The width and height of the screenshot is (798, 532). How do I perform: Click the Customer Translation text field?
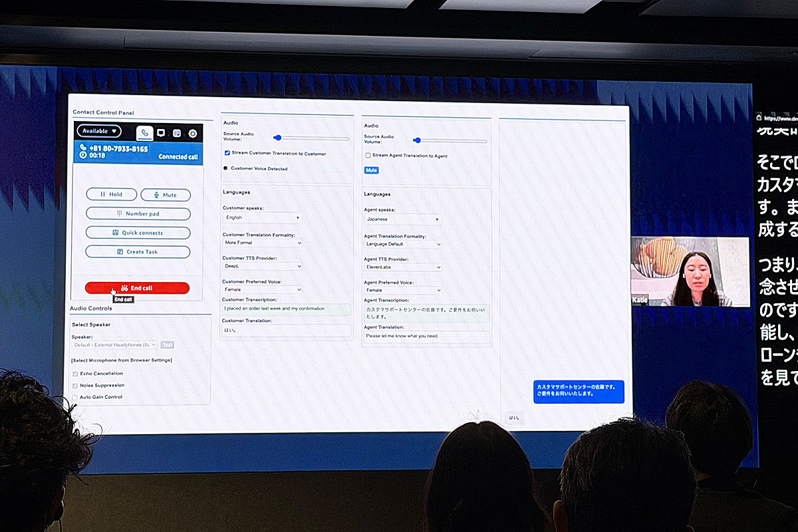[x=287, y=331]
